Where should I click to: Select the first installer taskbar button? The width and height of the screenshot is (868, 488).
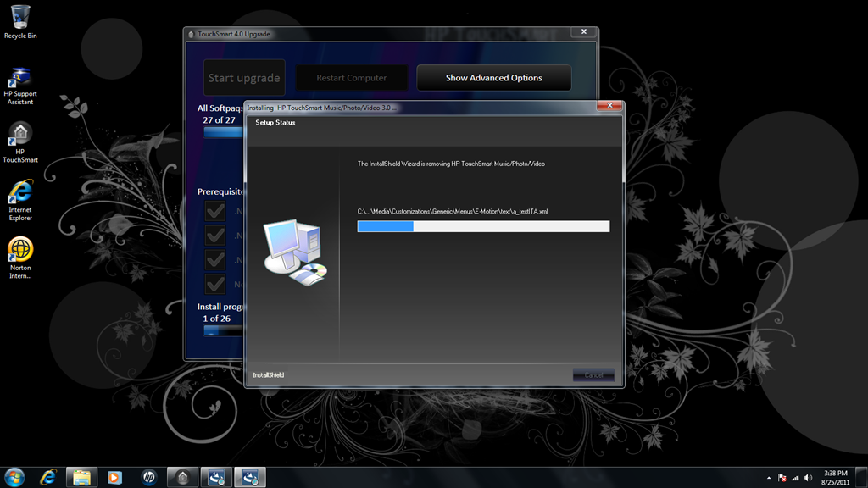(x=216, y=477)
